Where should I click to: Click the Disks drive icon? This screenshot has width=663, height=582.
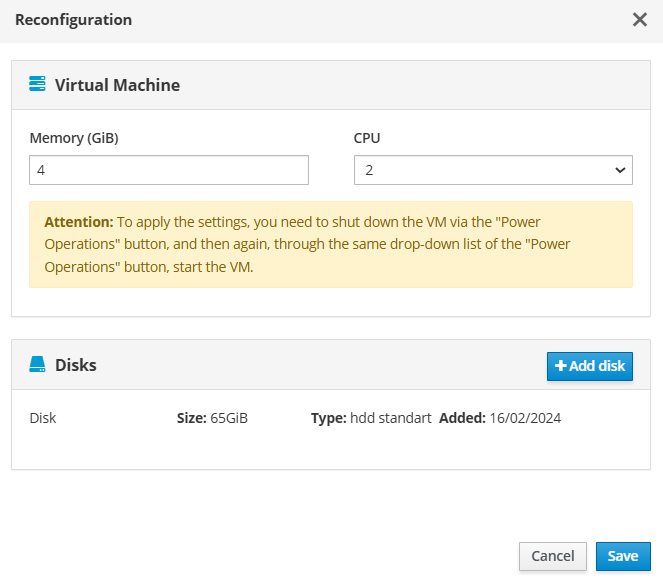pyautogui.click(x=38, y=365)
